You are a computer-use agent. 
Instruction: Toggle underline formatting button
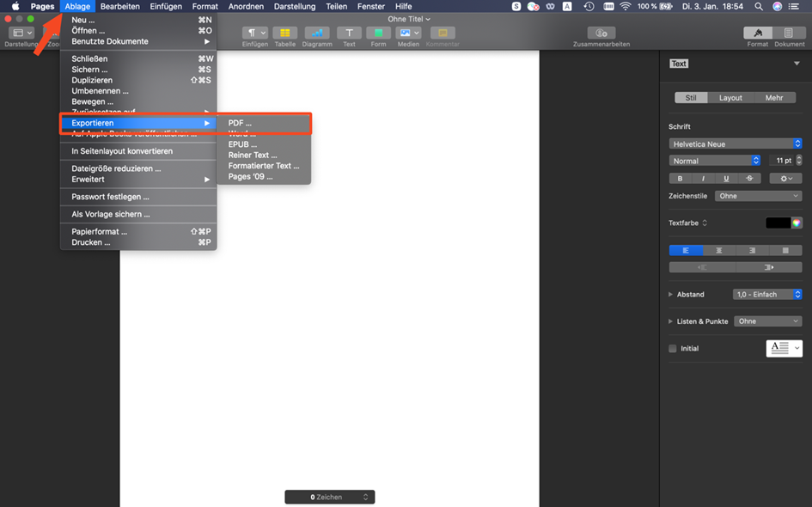pos(726,178)
